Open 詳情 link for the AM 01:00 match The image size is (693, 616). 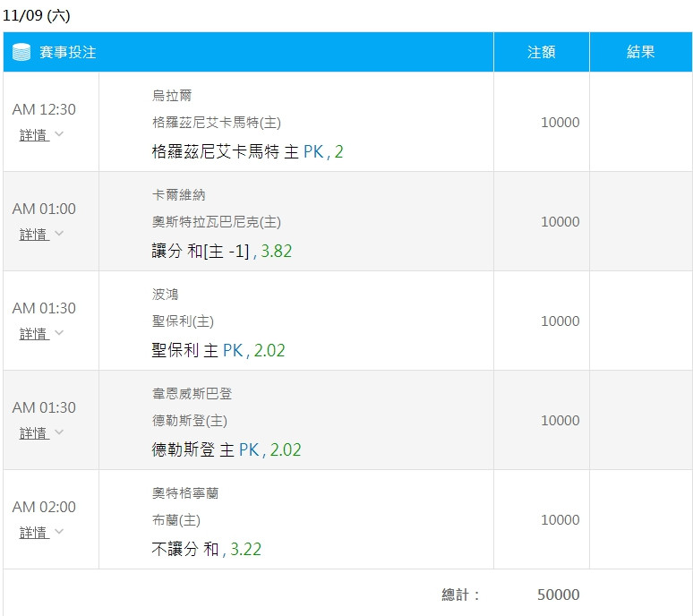point(34,235)
